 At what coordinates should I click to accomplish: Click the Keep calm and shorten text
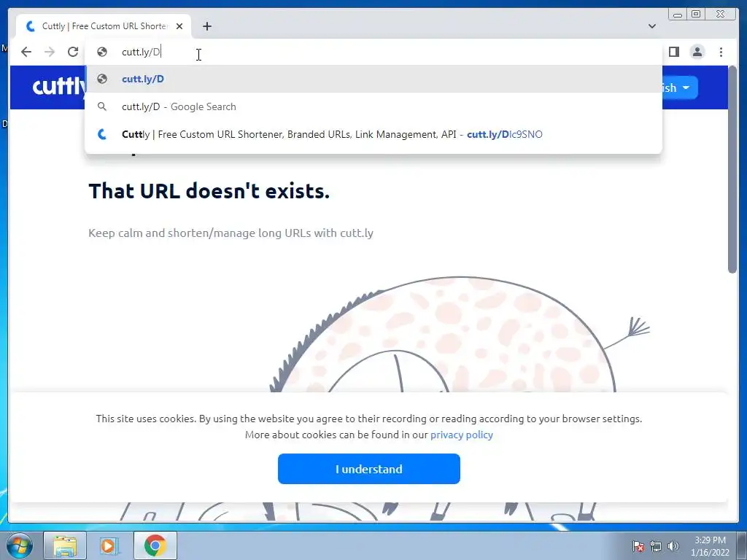coord(231,233)
